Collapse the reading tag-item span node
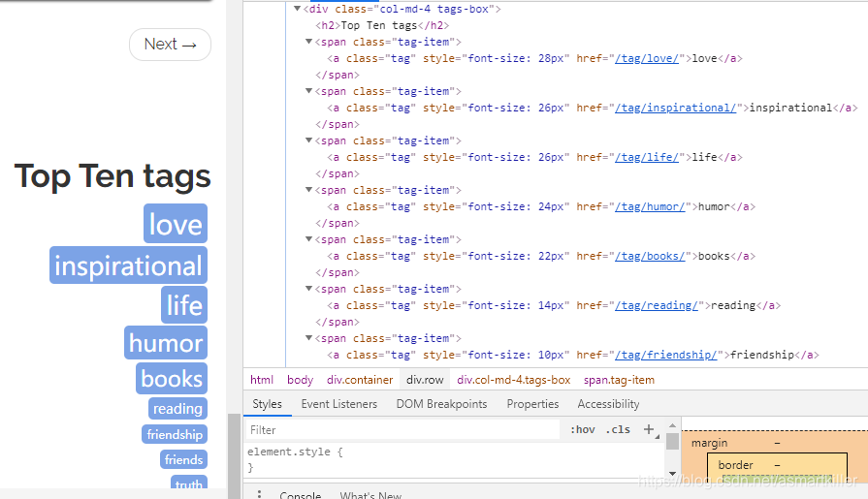 (309, 288)
